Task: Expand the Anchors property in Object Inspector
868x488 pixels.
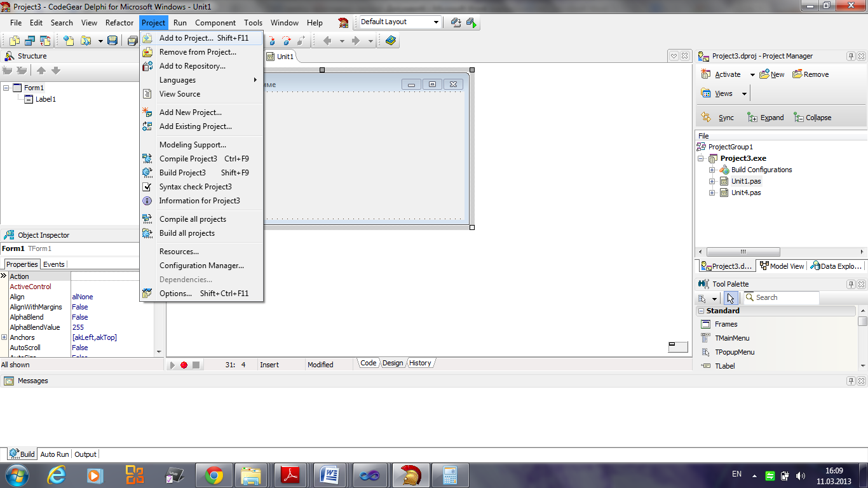Action: 4,337
